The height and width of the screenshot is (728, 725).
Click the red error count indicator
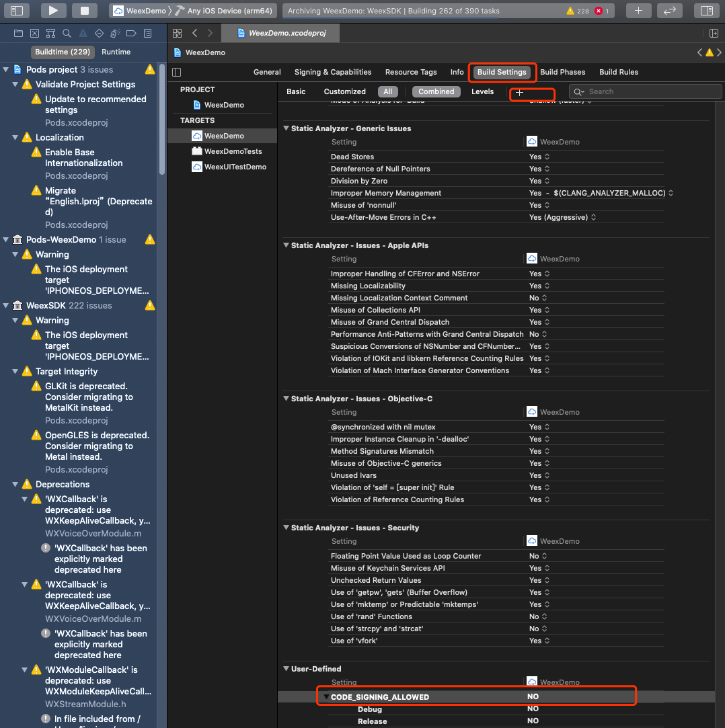[602, 11]
